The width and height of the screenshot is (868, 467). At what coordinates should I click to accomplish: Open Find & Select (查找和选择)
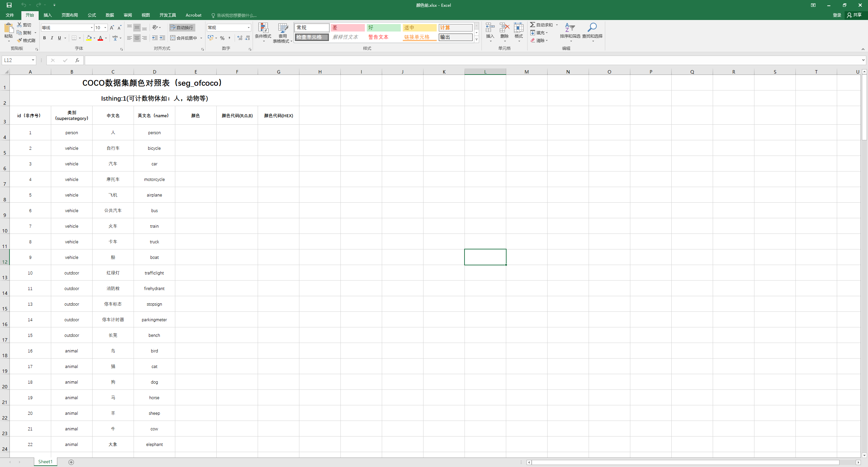pos(592,33)
